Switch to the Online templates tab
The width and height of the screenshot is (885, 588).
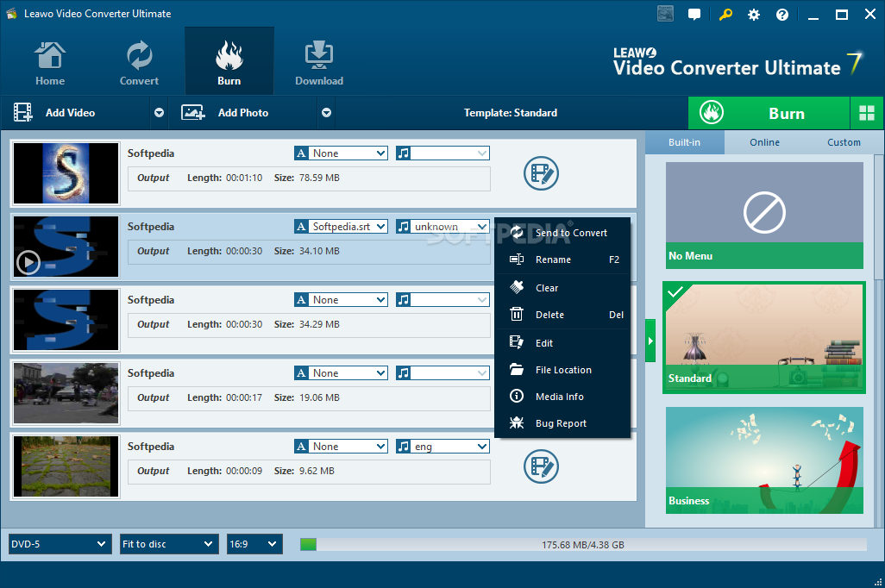pos(764,143)
